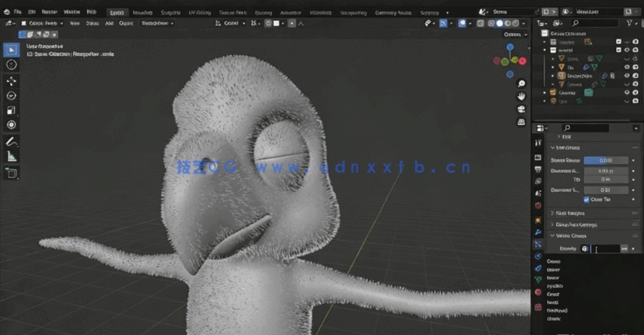Open the Global transform orientation dropdown
644x335 pixels.
point(230,24)
